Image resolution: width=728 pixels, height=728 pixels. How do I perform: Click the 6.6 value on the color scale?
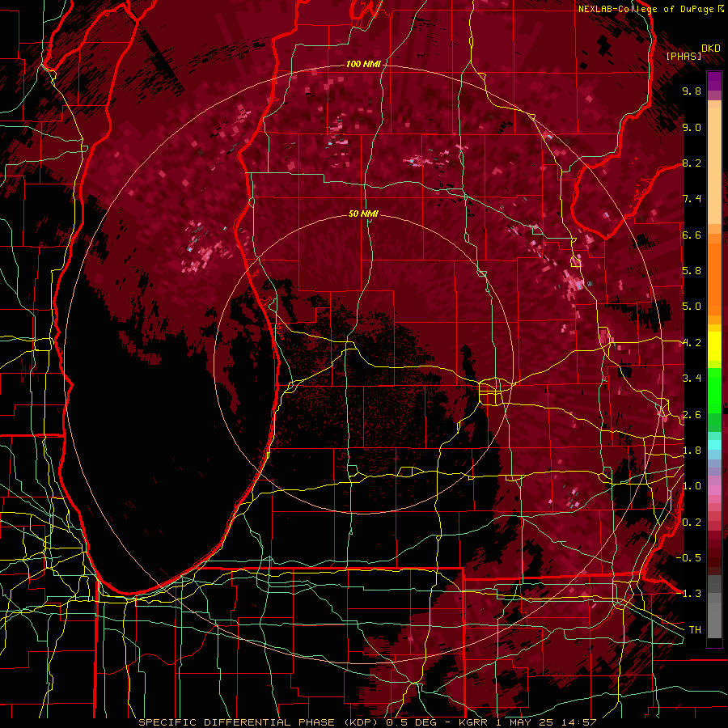692,235
